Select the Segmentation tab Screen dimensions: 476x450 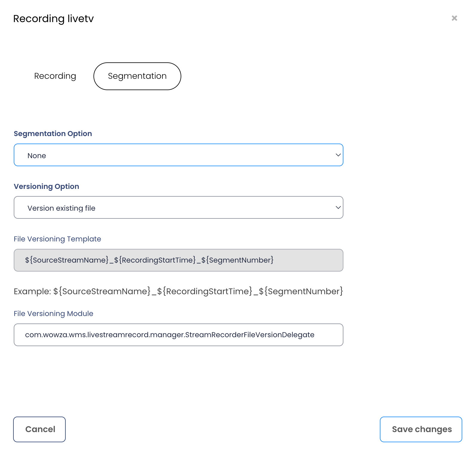(137, 76)
